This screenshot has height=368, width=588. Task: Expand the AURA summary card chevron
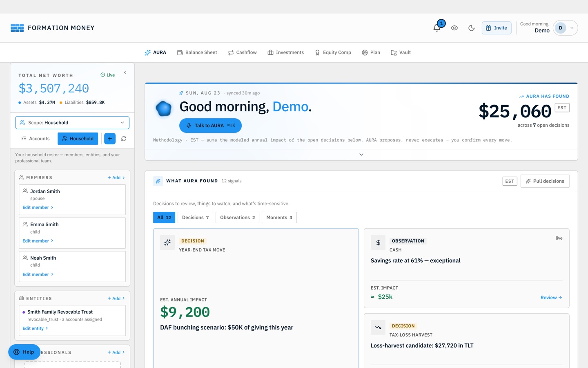[x=361, y=155]
